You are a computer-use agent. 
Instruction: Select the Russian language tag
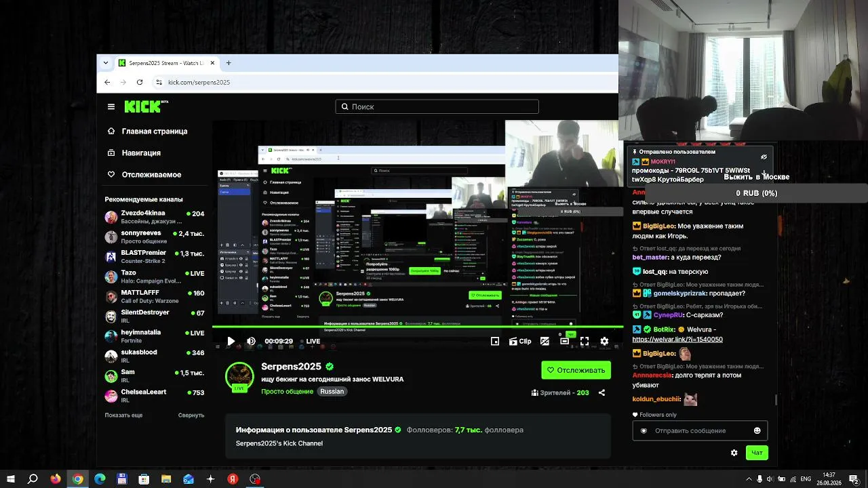tap(332, 392)
